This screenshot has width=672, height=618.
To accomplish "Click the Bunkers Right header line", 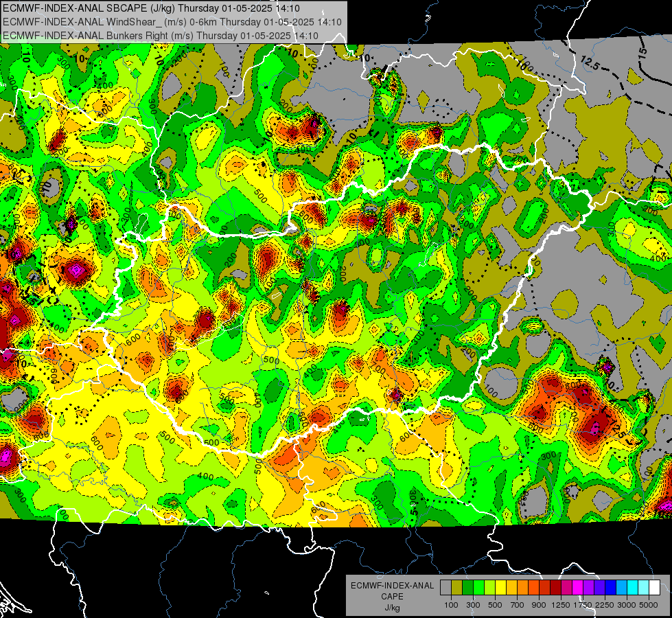I will pos(161,36).
